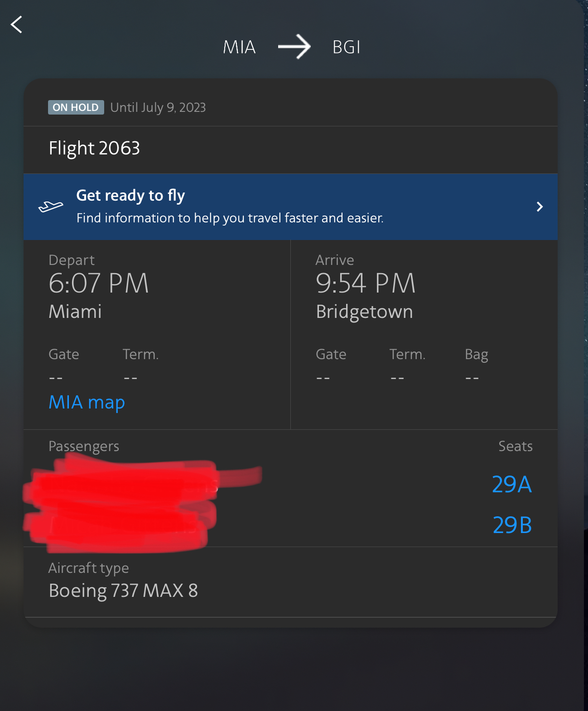Click the arrival Bag field label
The height and width of the screenshot is (711, 588).
coord(477,354)
